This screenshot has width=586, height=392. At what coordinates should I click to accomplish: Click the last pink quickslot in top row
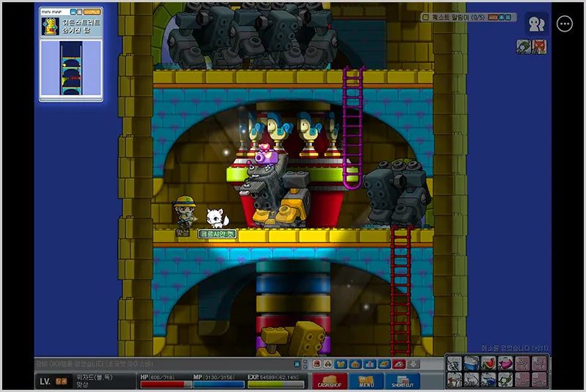(539, 363)
